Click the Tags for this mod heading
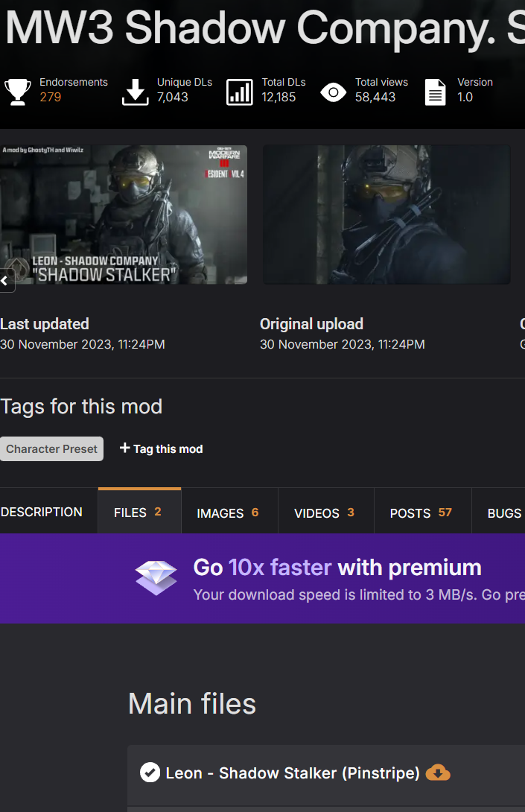The height and width of the screenshot is (812, 525). pyautogui.click(x=81, y=407)
